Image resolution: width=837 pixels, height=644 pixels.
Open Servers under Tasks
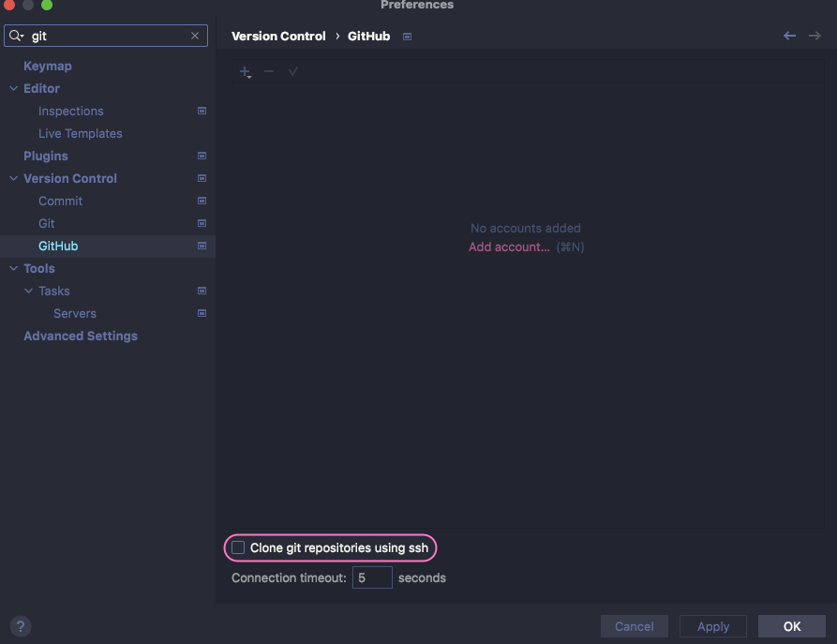(75, 313)
